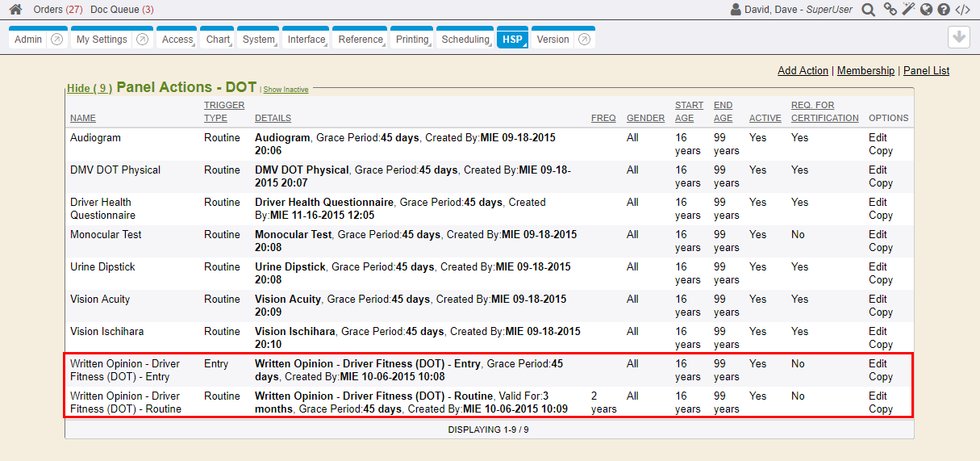Open the Chart tab
The width and height of the screenshot is (980, 461).
(217, 40)
